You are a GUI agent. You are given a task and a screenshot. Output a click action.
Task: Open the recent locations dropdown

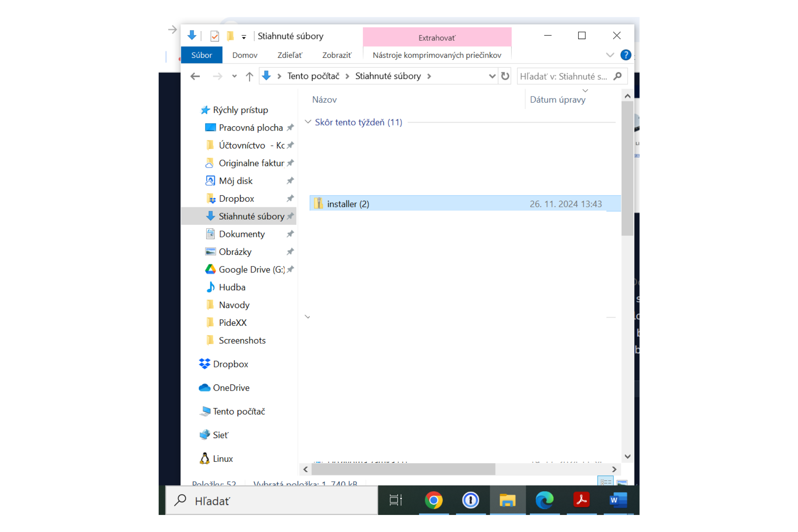point(234,76)
